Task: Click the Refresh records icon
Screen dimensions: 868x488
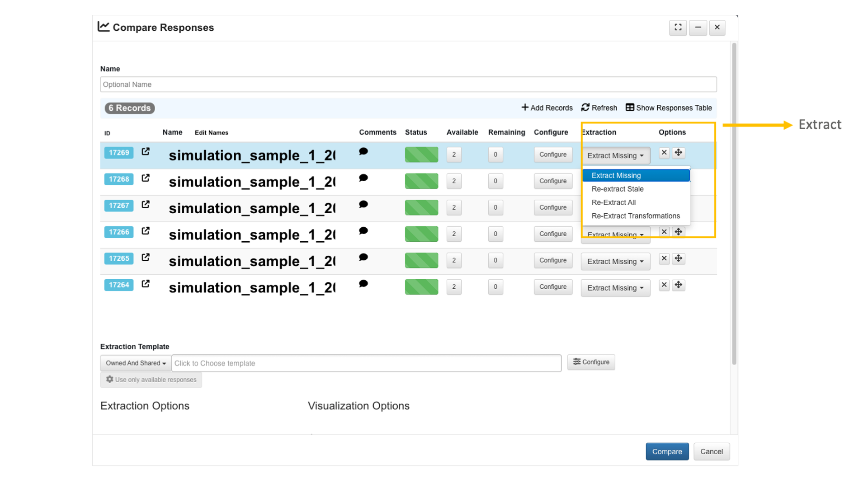Action: (x=585, y=108)
